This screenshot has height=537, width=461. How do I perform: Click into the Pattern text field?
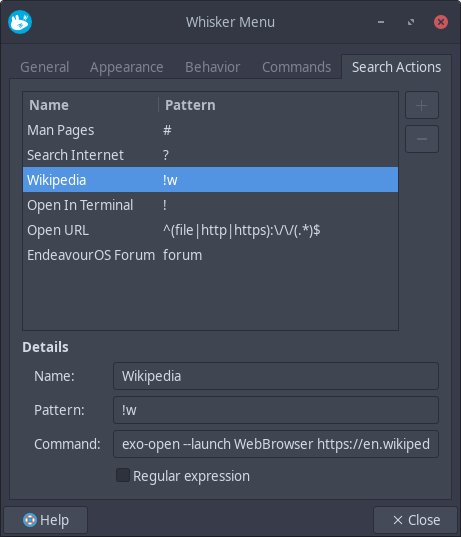[276, 410]
